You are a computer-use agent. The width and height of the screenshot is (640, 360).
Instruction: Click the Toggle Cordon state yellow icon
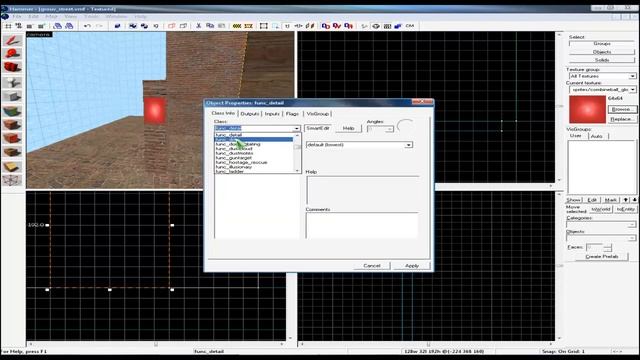coord(237,26)
